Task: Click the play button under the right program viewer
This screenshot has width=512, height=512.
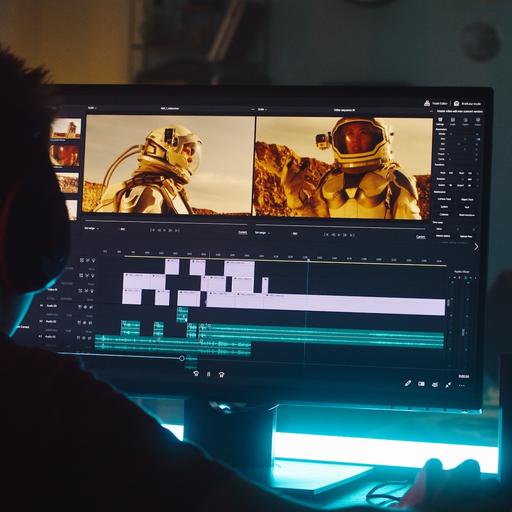Action: coord(339,235)
